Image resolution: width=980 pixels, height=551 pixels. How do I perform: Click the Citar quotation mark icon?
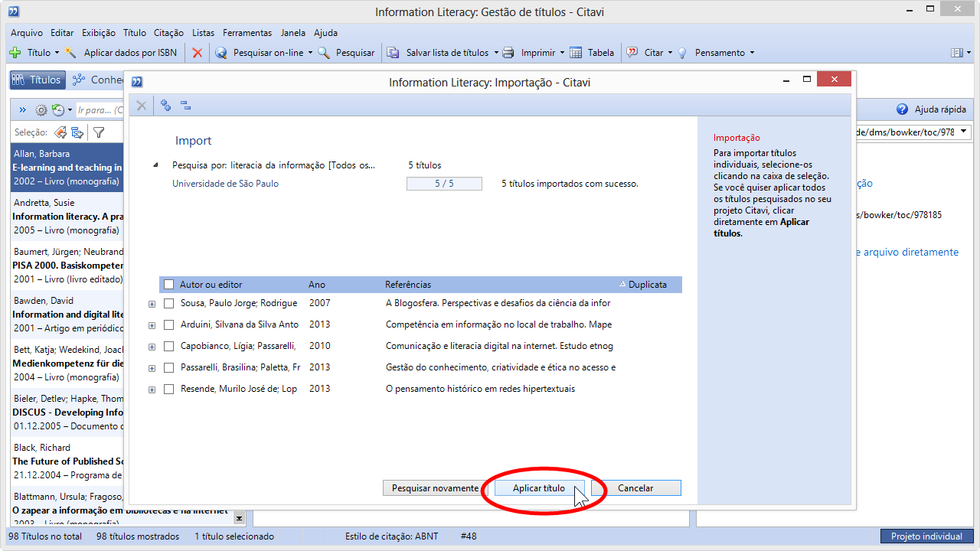[x=632, y=53]
